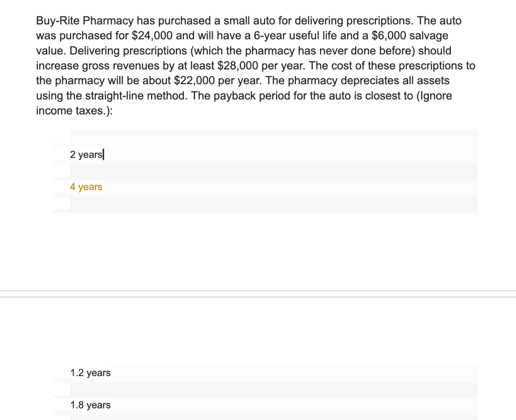
Task: Click the grey row below "1.8 years"
Action: tap(272, 417)
